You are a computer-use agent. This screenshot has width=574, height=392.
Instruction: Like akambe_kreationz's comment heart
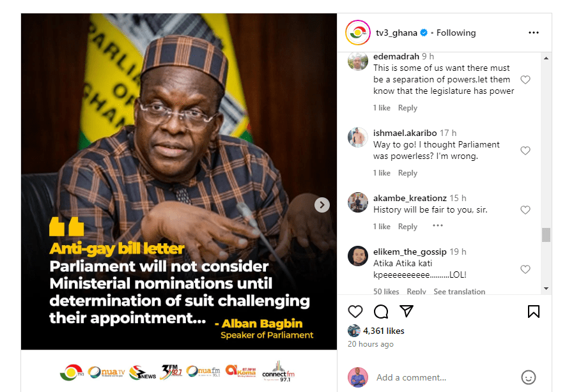click(525, 210)
